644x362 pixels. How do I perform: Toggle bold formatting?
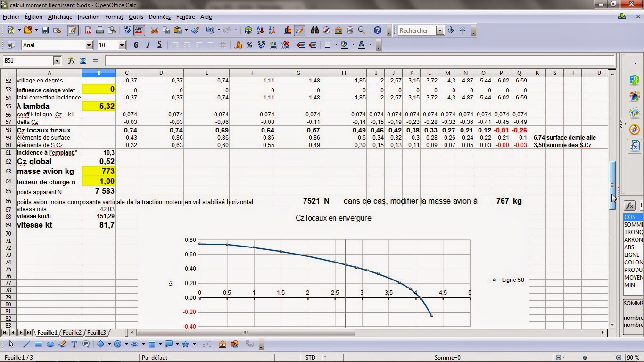(x=136, y=45)
